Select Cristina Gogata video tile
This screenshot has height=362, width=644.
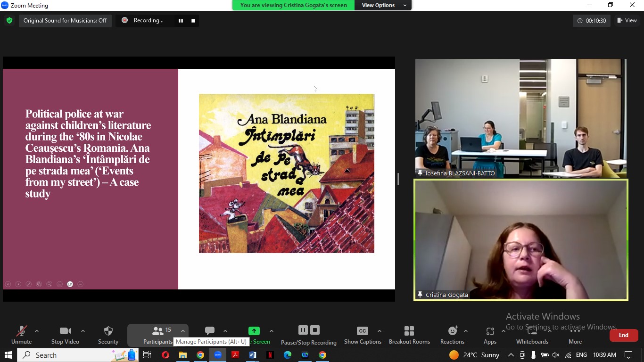[521, 240]
